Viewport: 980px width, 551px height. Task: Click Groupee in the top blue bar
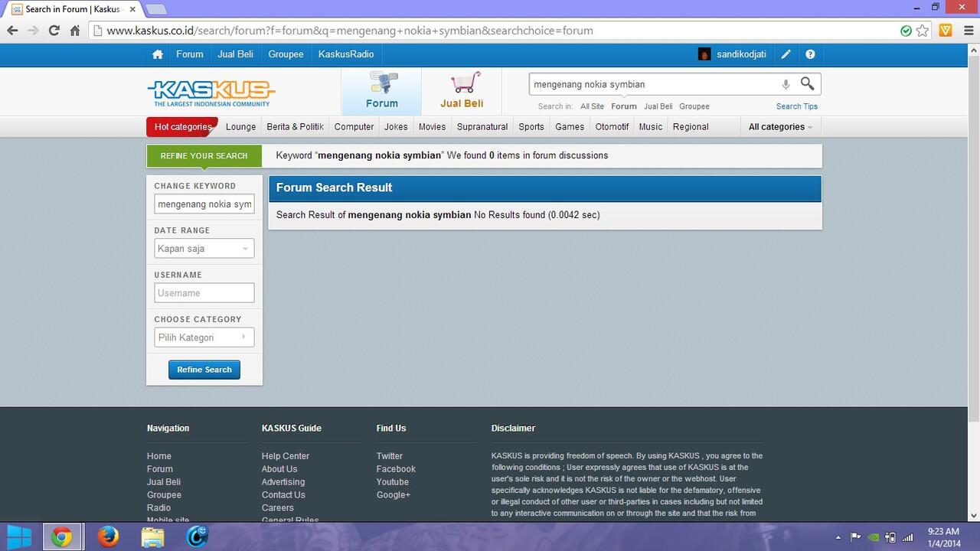[x=286, y=54]
